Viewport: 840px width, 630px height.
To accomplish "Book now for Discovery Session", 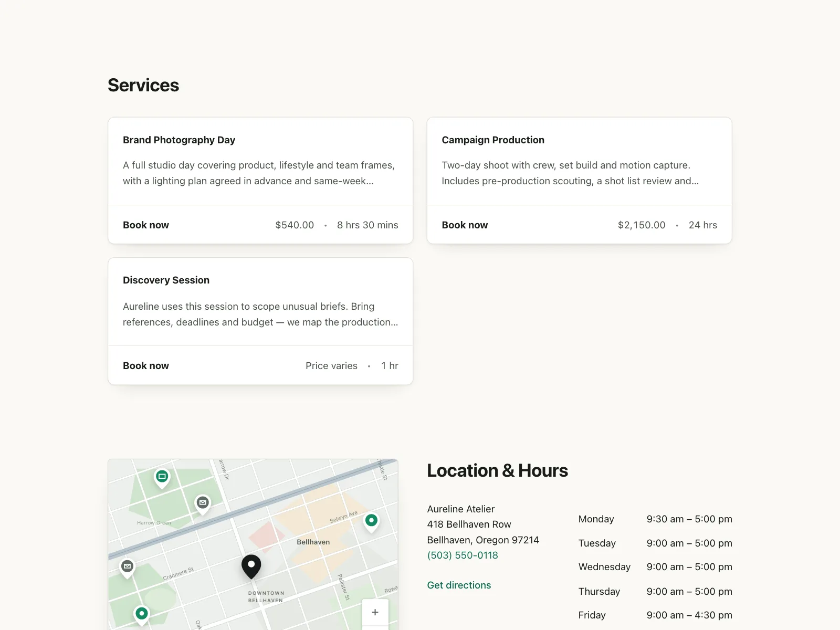I will pos(146,366).
